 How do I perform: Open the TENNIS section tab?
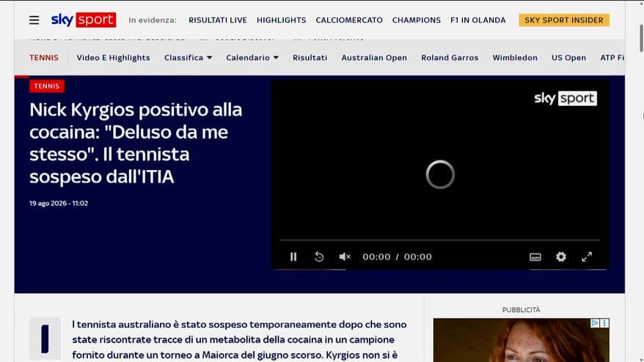tap(44, 58)
